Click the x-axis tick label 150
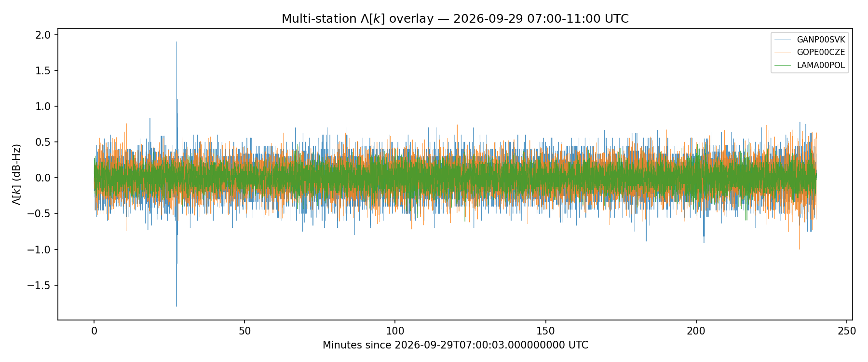Screen dimensions: 868x362 (545, 331)
